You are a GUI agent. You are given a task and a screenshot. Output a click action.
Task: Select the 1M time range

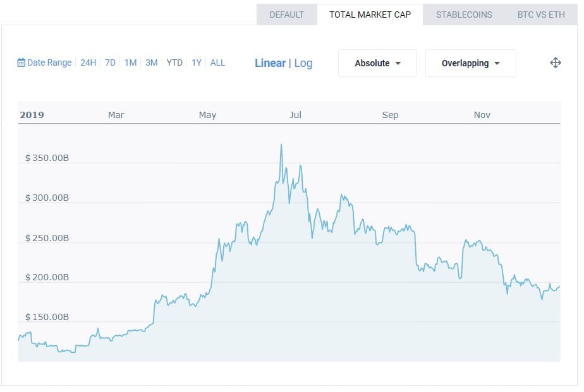click(130, 62)
